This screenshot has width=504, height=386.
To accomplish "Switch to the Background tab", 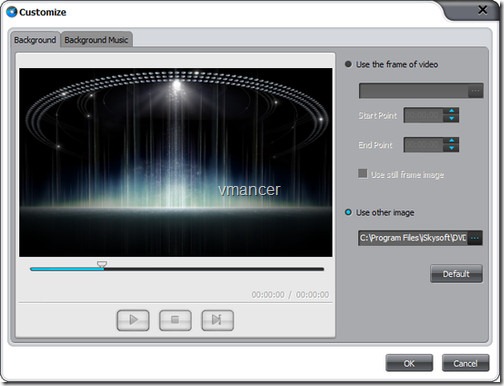I will 35,40.
